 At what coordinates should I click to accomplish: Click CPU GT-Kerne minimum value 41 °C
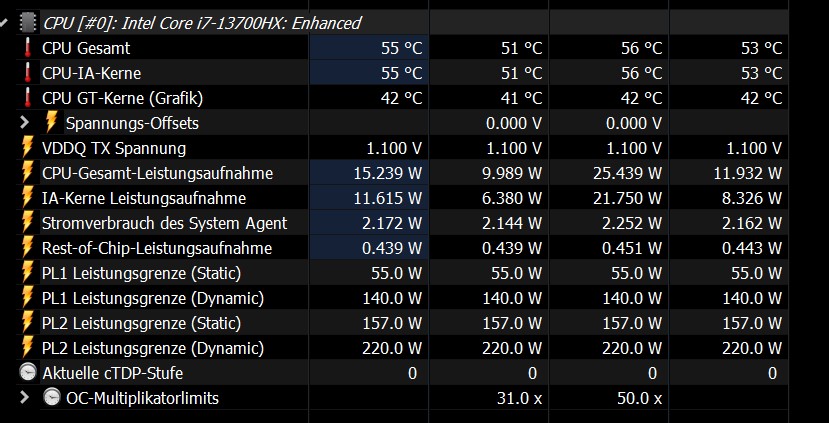522,98
